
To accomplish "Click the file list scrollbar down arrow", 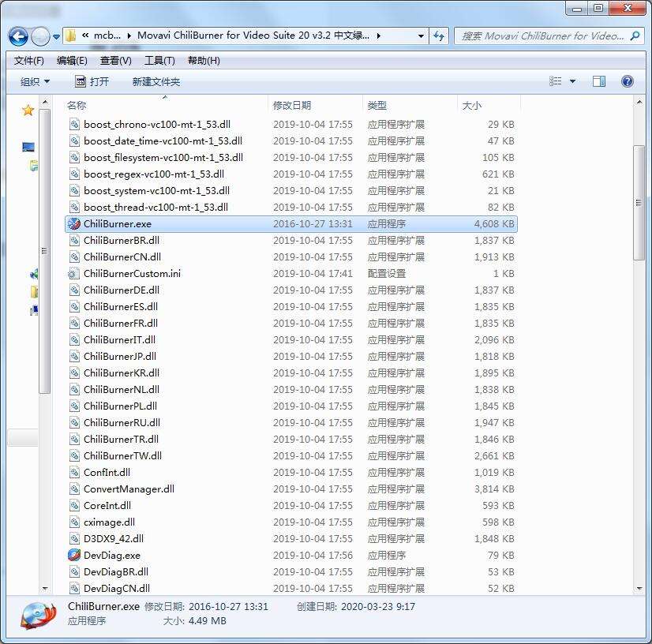I will (639, 588).
